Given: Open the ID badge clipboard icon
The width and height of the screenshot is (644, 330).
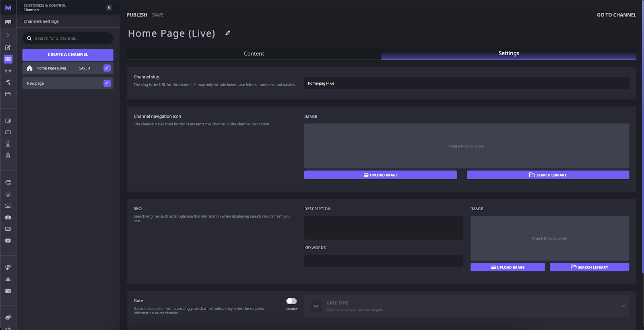Looking at the screenshot, I should pyautogui.click(x=8, y=144).
